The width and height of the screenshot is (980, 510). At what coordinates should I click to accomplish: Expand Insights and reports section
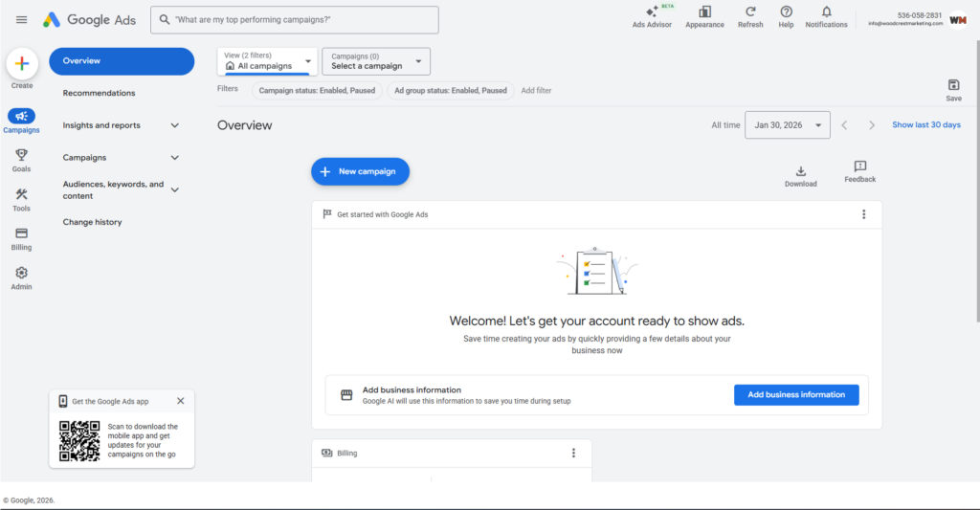pos(174,125)
